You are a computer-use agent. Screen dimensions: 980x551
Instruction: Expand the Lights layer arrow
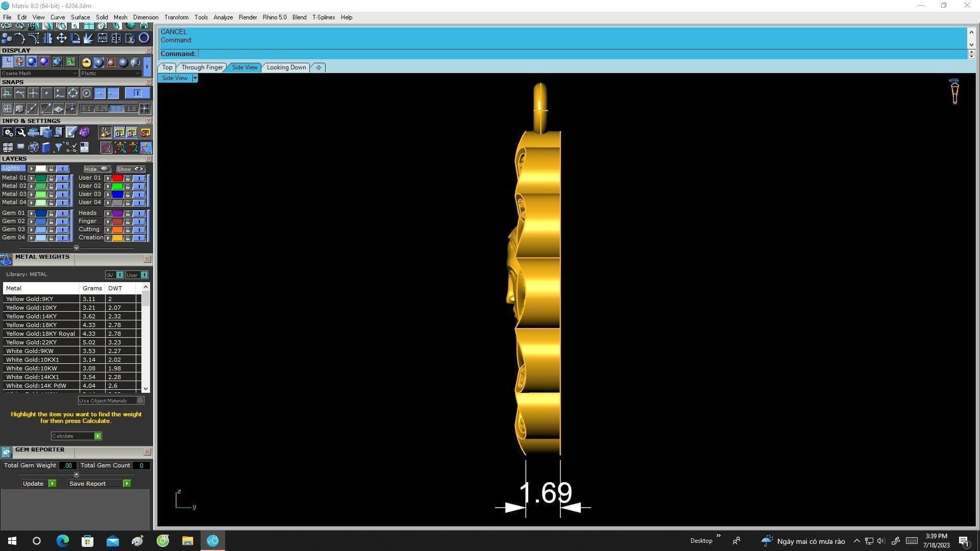(31, 168)
